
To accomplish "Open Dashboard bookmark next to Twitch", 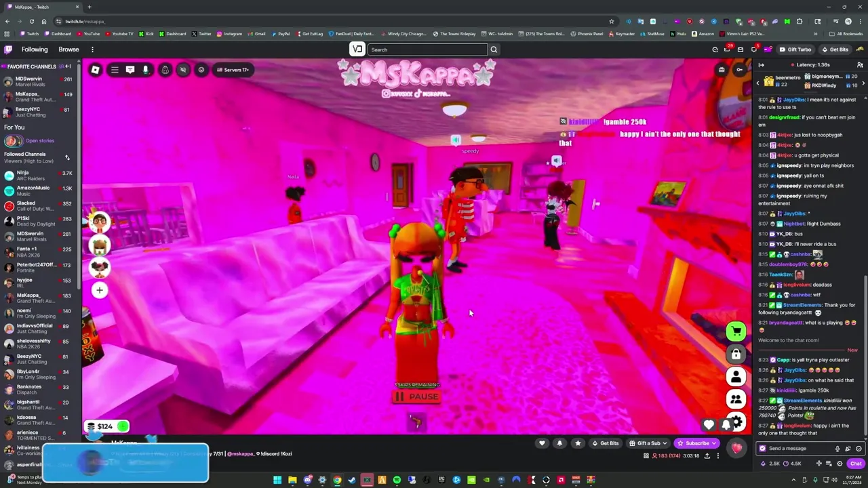I will tap(58, 34).
